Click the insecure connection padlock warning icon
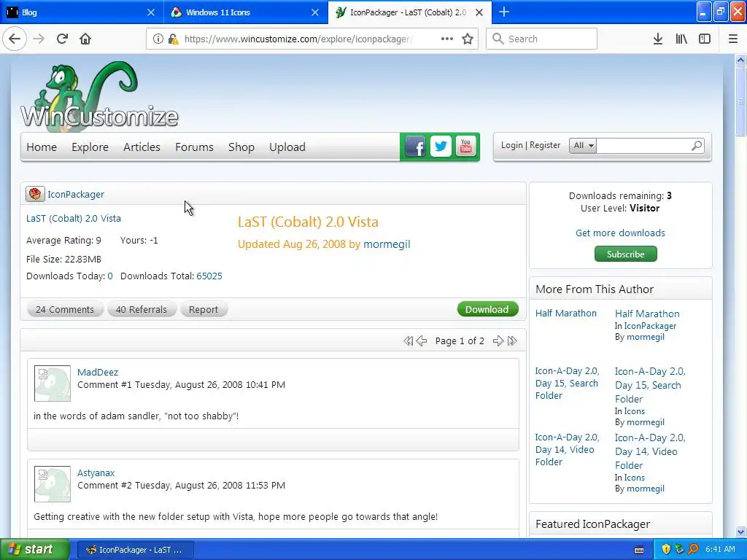This screenshot has height=560, width=747. coord(174,39)
